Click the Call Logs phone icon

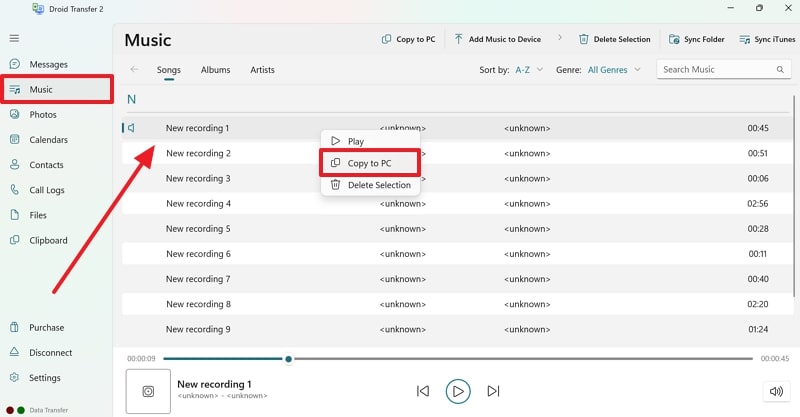click(15, 189)
